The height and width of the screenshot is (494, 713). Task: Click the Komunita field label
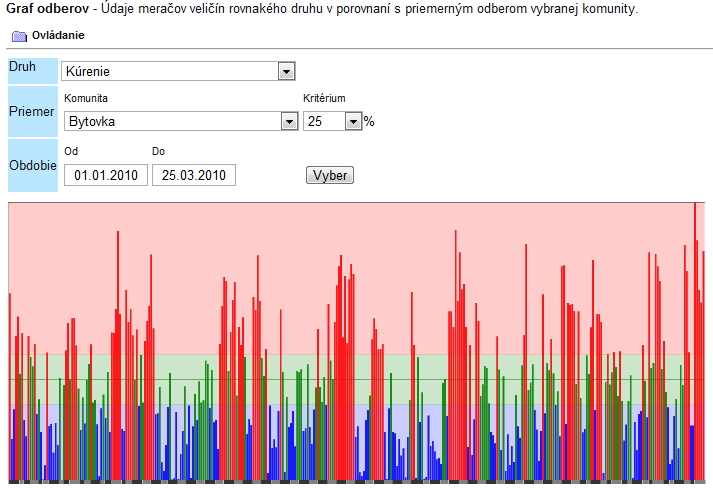(x=85, y=98)
